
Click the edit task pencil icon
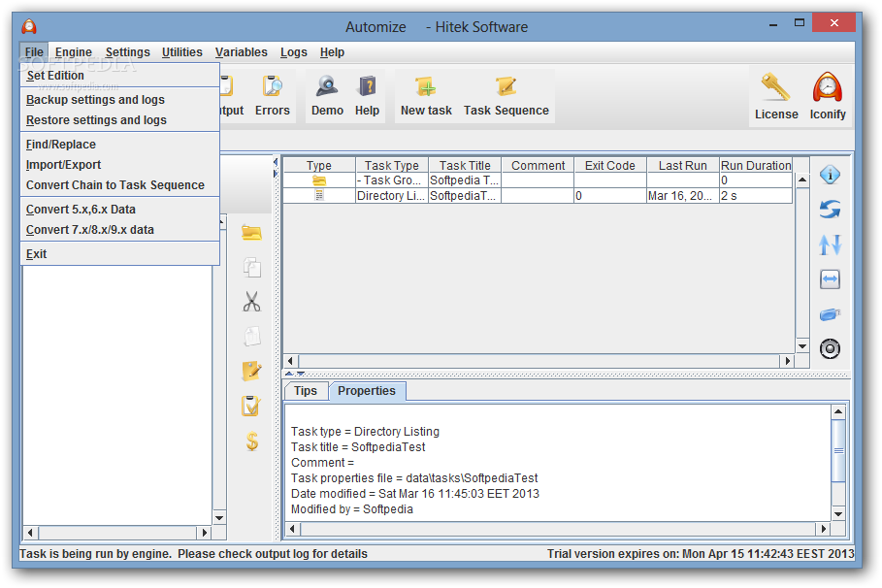pos(251,372)
